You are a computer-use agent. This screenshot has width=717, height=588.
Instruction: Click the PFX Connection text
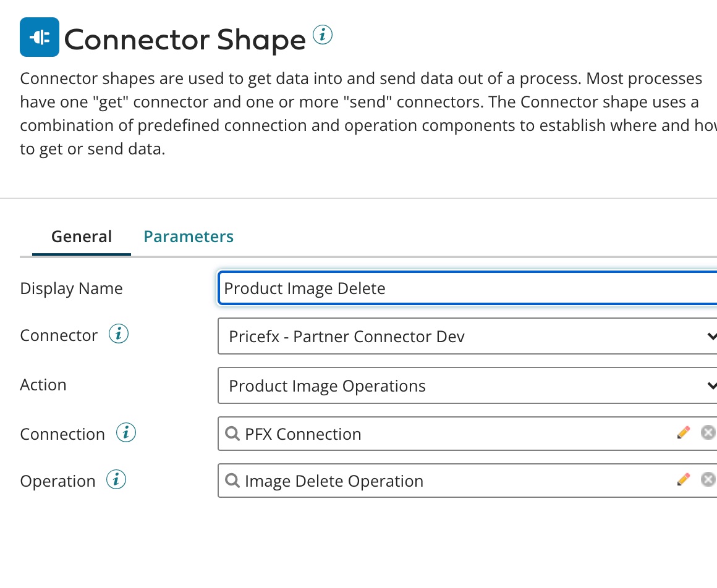[303, 434]
